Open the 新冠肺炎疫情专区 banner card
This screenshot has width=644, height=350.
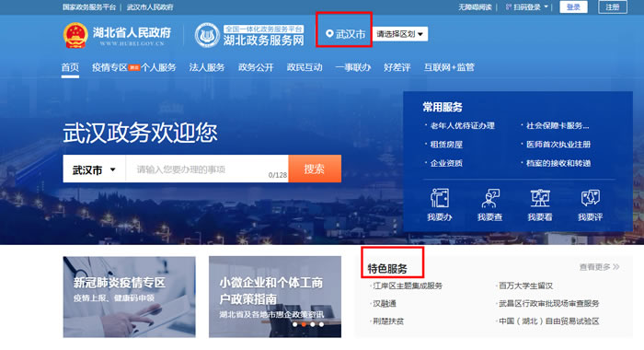(130, 297)
